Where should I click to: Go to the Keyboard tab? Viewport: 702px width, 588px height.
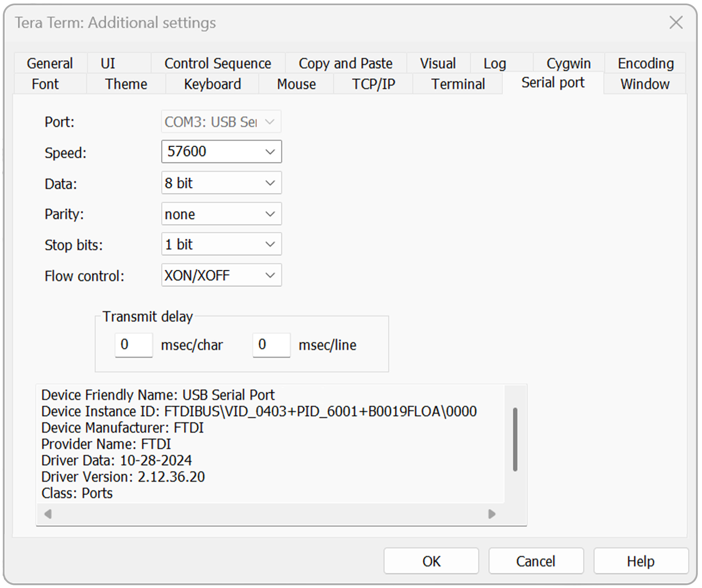pos(212,84)
